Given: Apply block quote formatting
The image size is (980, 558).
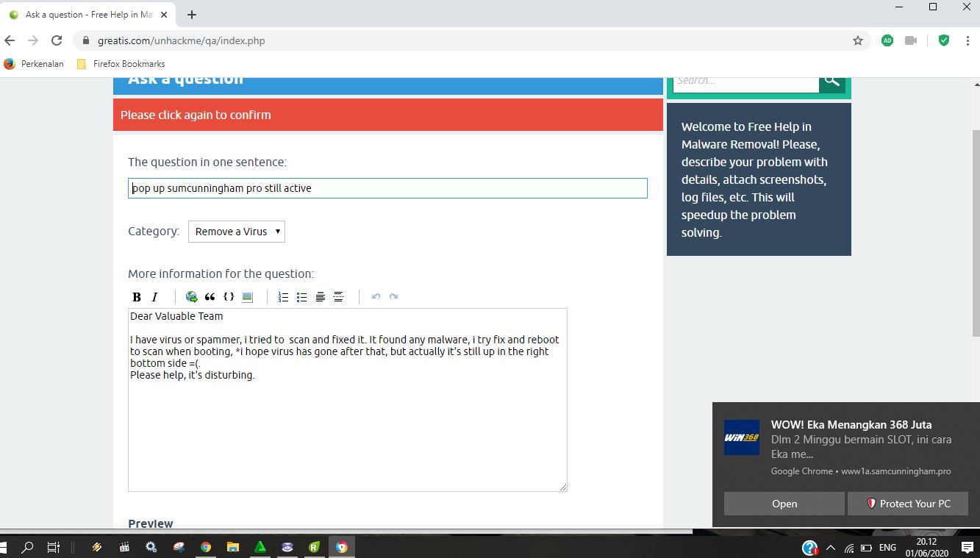Looking at the screenshot, I should click(210, 297).
